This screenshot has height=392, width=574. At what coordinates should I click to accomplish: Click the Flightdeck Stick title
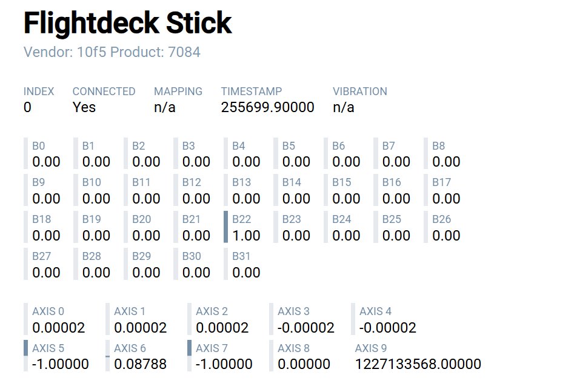127,24
